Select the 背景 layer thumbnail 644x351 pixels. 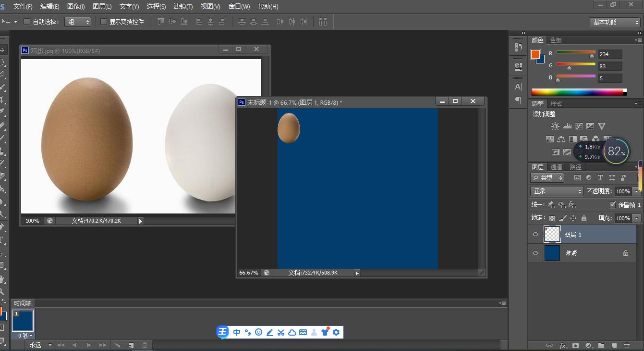552,253
